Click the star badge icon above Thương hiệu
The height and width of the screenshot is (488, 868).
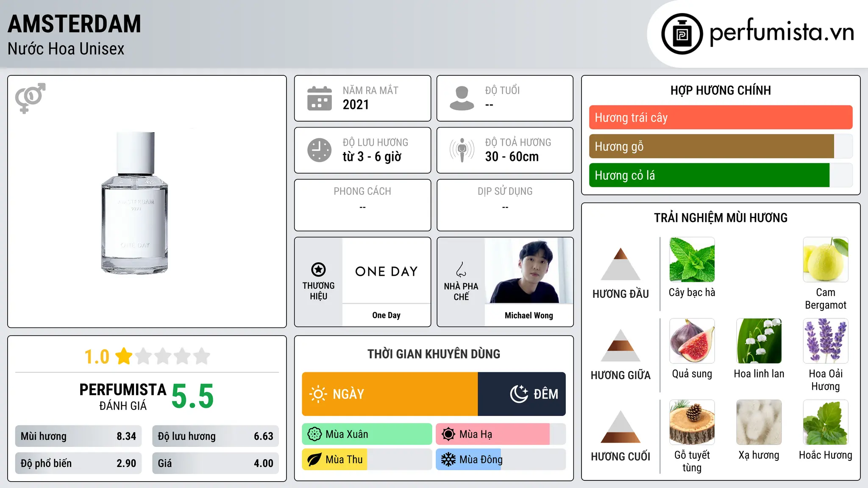pyautogui.click(x=318, y=269)
